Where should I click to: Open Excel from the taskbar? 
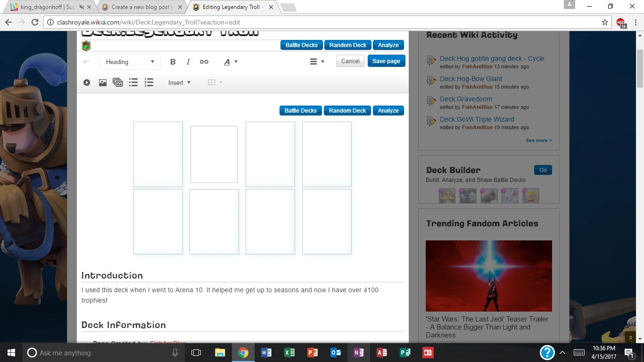coord(289,353)
